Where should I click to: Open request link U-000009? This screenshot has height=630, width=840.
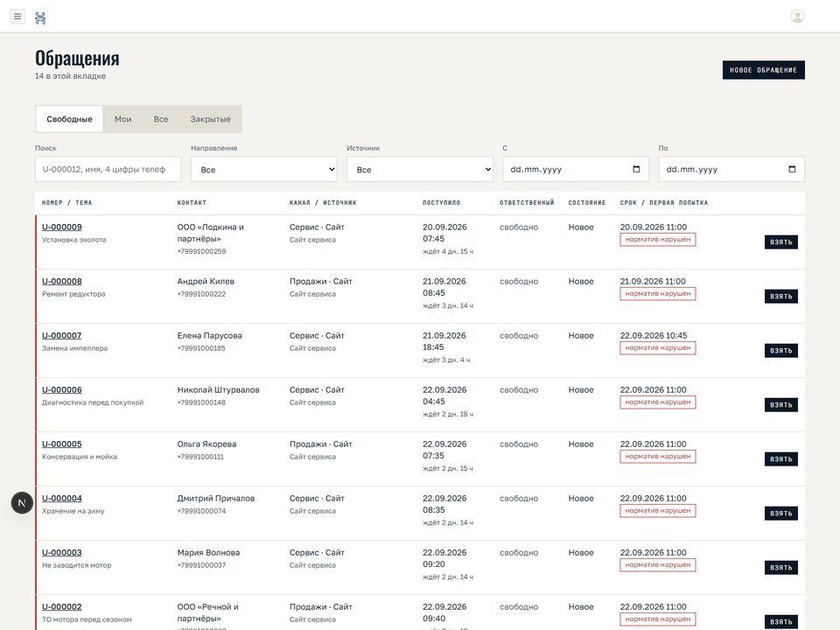pyautogui.click(x=62, y=227)
